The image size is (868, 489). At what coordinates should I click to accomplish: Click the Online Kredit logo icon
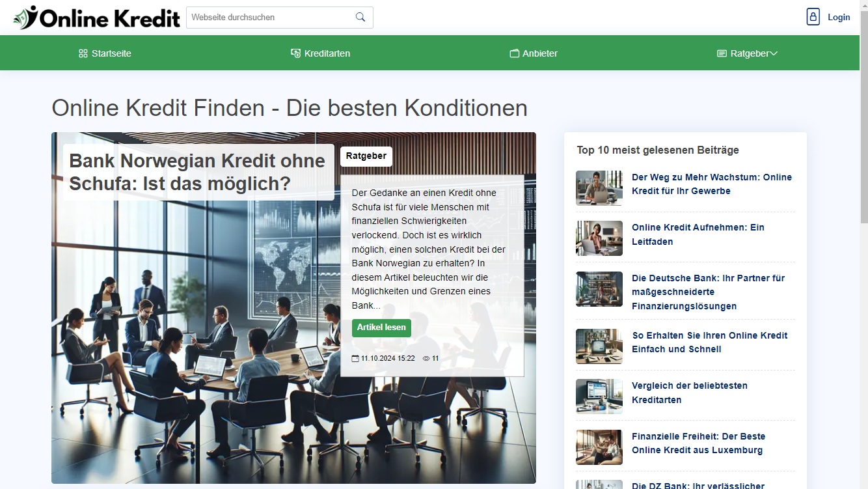pyautogui.click(x=26, y=17)
